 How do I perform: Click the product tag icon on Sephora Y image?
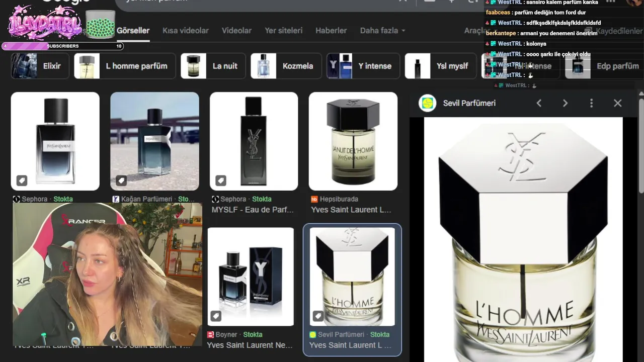pos(21,180)
